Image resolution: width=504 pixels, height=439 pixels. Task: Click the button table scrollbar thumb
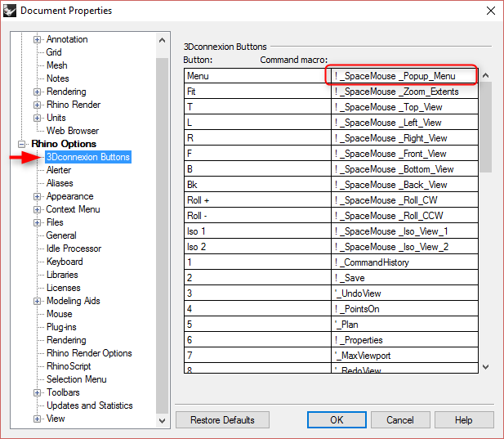pos(486,128)
